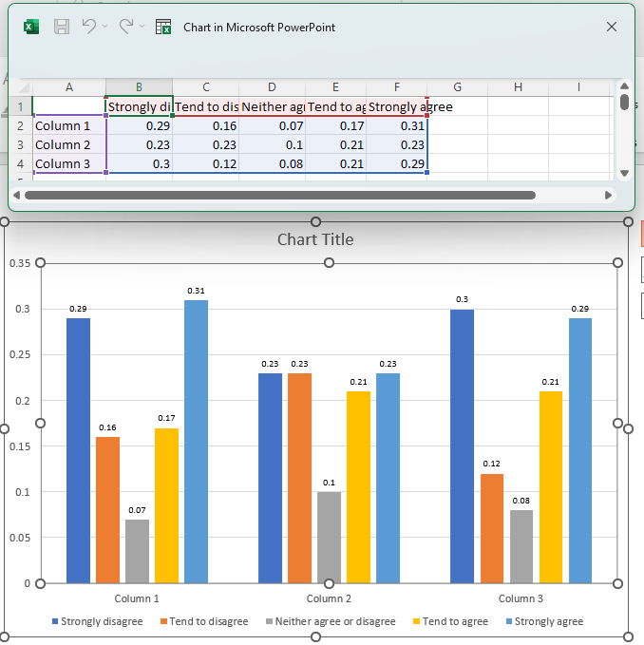Screen dimensions: 644x645
Task: Open the Redo history dropdown arrow
Action: 142,28
